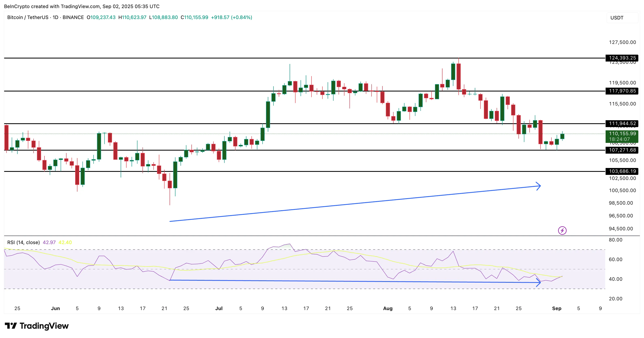
Task: Click the Sep label on time axis
Action: pyautogui.click(x=556, y=308)
